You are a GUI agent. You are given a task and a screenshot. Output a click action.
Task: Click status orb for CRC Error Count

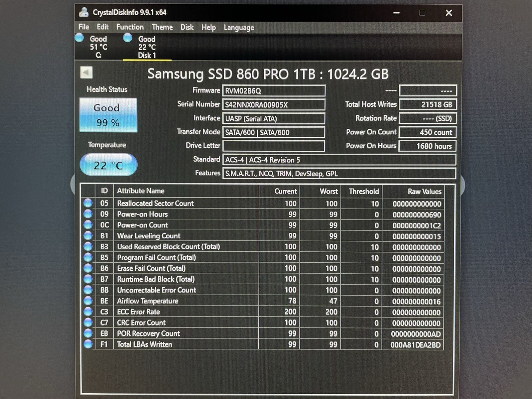point(88,322)
